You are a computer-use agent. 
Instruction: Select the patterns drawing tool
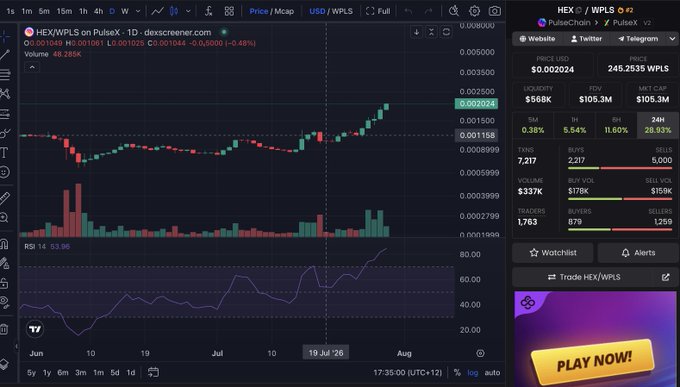(5, 93)
